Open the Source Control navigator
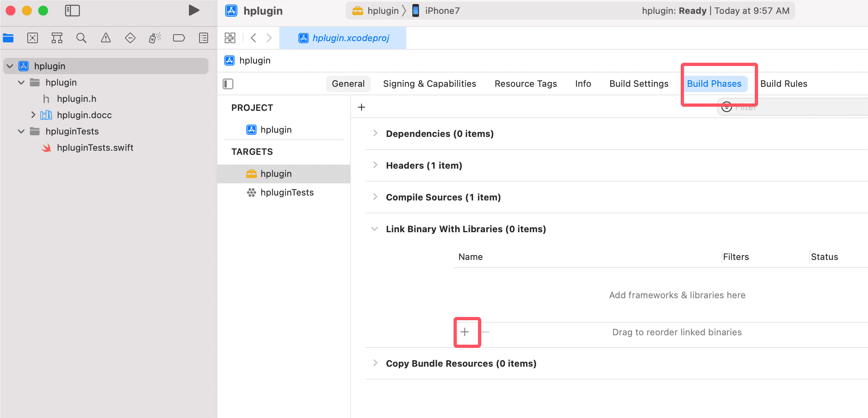868x418 pixels. (33, 38)
